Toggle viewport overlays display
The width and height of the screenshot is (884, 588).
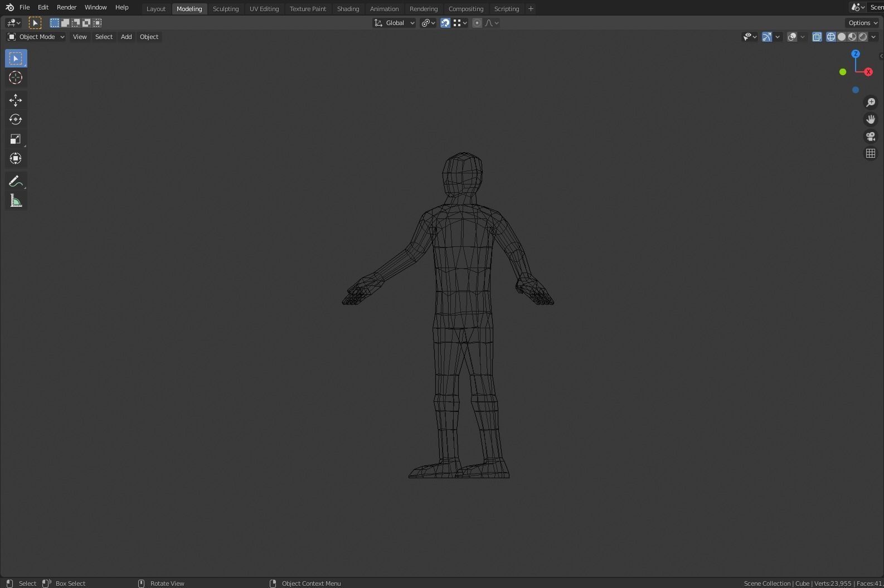[x=792, y=37]
